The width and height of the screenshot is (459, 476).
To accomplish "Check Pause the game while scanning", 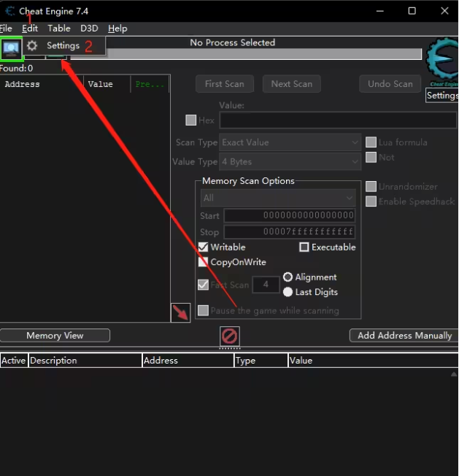I will 204,310.
